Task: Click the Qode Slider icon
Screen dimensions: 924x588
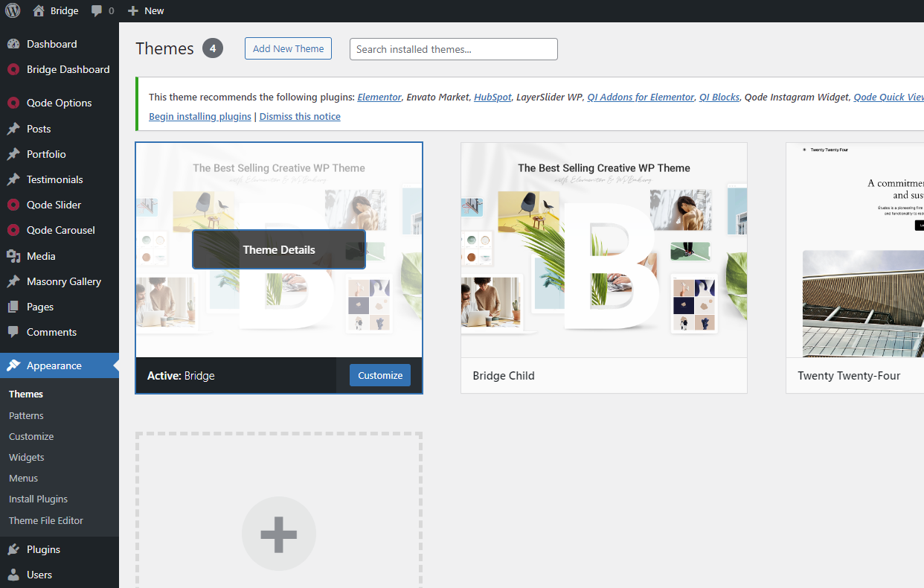Action: pyautogui.click(x=13, y=205)
